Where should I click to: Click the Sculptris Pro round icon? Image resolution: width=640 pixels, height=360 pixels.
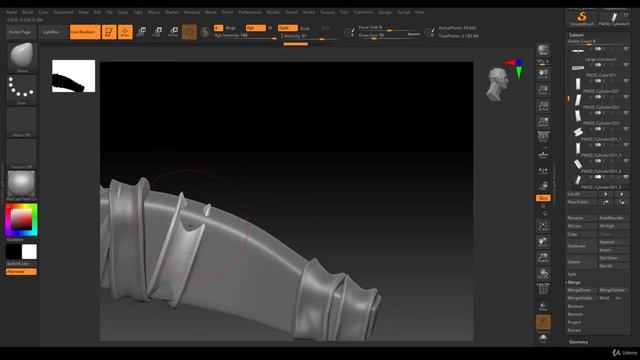tap(205, 32)
